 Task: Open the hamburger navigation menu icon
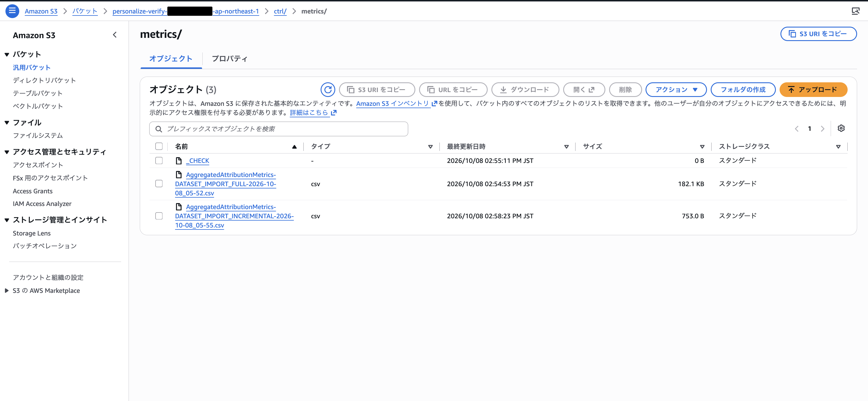[x=12, y=11]
